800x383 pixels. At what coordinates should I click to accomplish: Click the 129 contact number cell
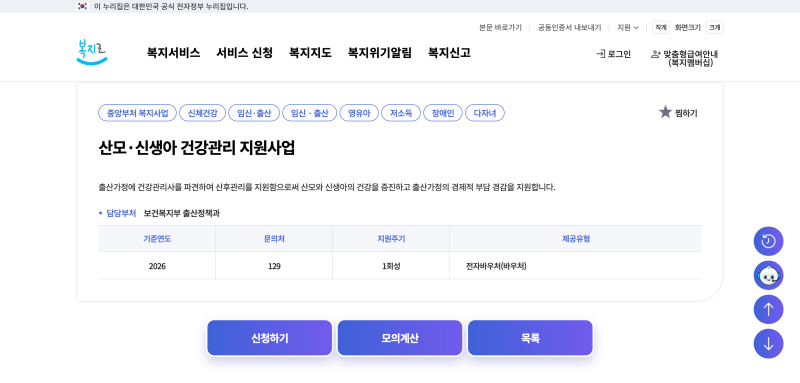tap(274, 266)
